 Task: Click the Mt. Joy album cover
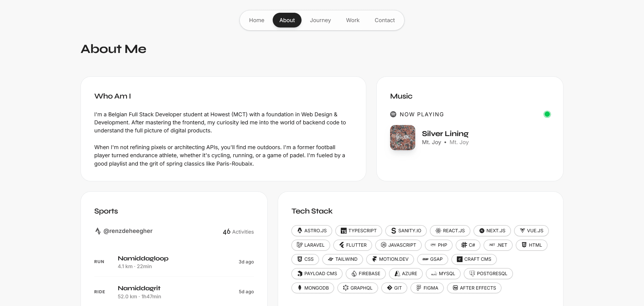[402, 137]
